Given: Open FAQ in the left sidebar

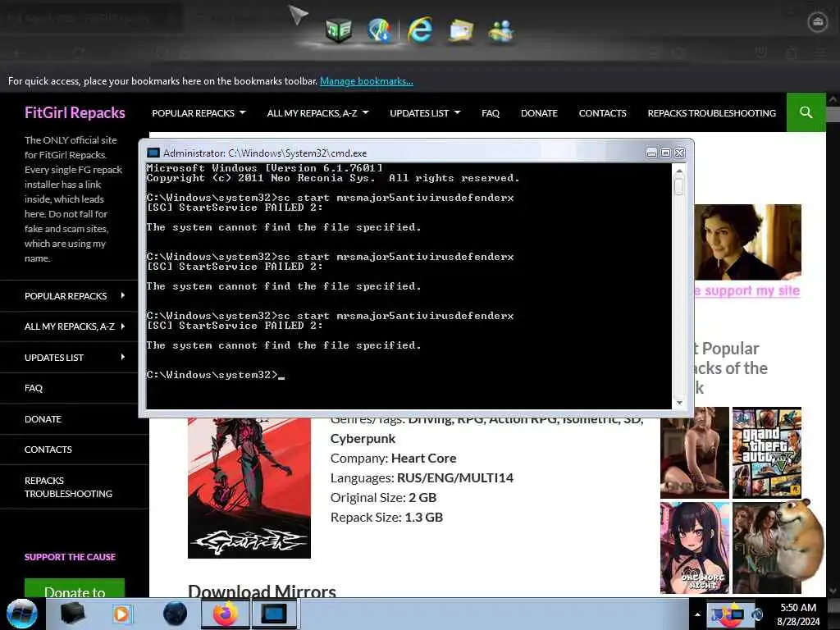Looking at the screenshot, I should pos(34,388).
